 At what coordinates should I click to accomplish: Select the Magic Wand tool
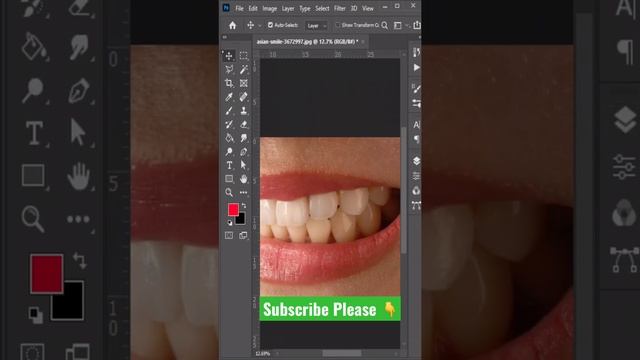(x=244, y=69)
